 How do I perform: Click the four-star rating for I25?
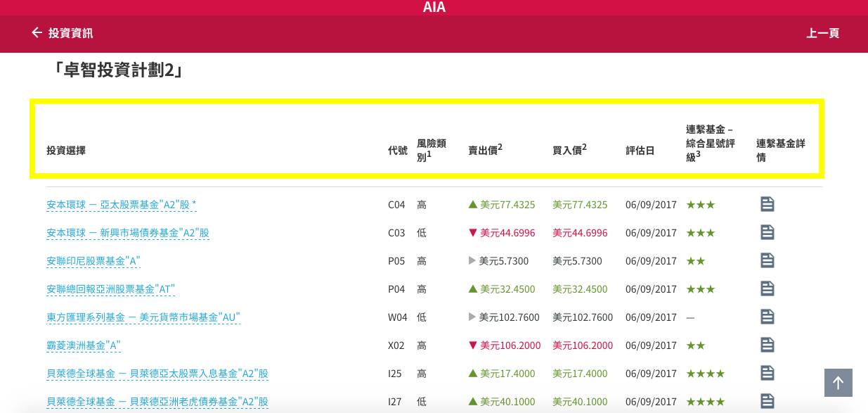point(706,374)
